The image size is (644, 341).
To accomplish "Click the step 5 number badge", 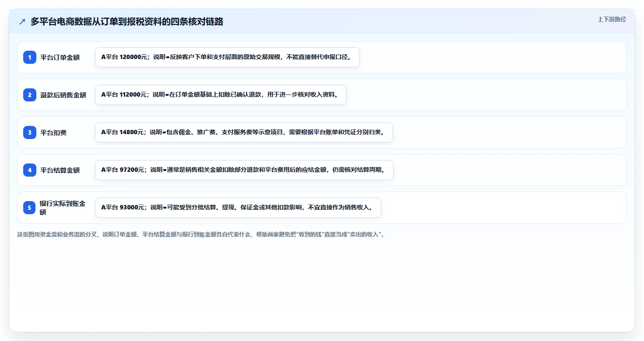I will [x=30, y=208].
